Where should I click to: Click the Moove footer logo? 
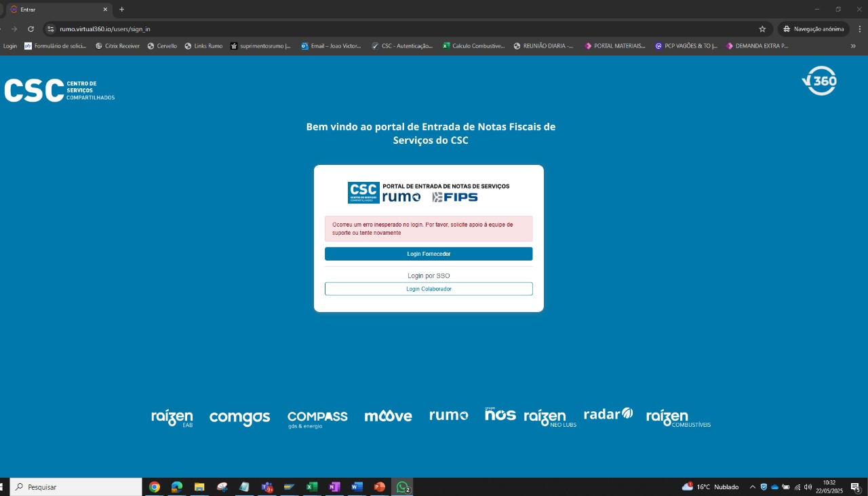coord(388,417)
